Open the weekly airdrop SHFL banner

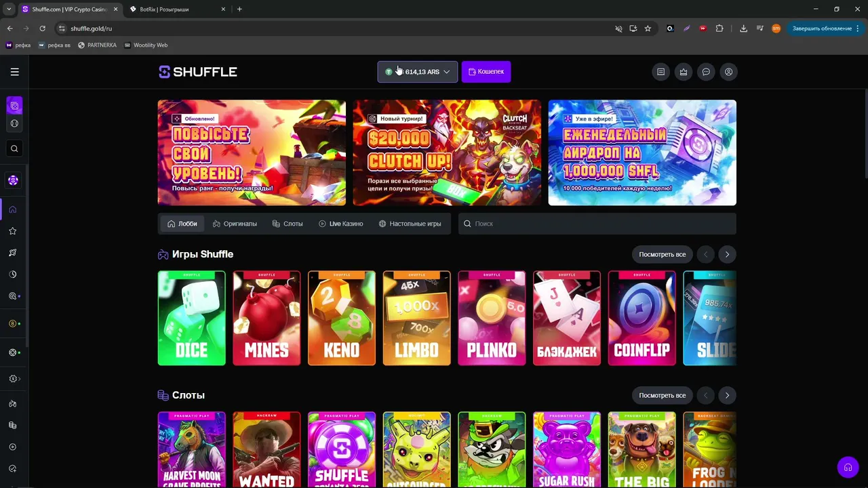[x=642, y=152]
